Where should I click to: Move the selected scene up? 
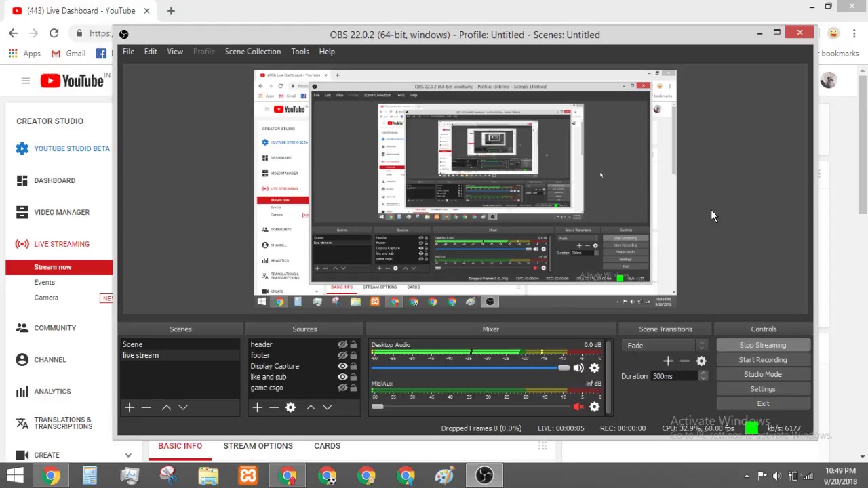pos(166,407)
